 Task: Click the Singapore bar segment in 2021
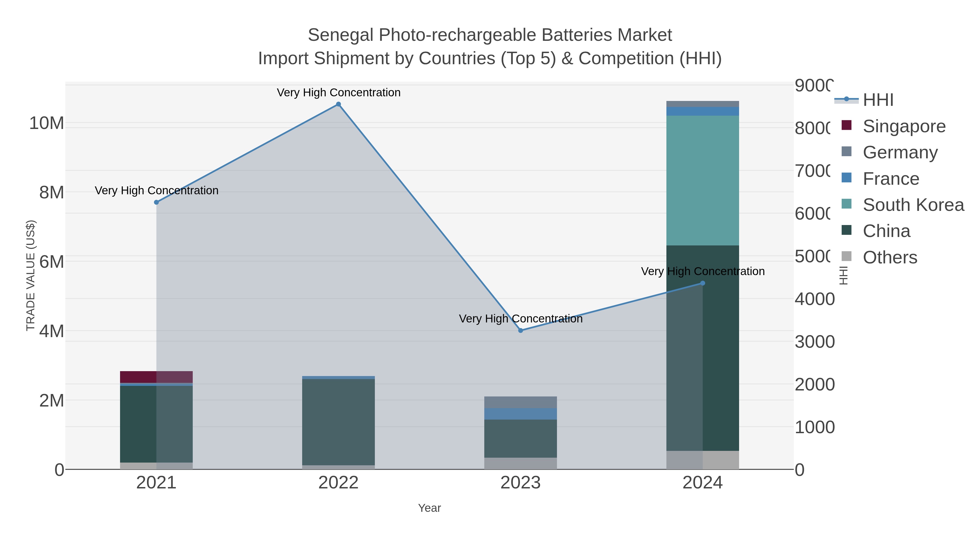pos(156,377)
